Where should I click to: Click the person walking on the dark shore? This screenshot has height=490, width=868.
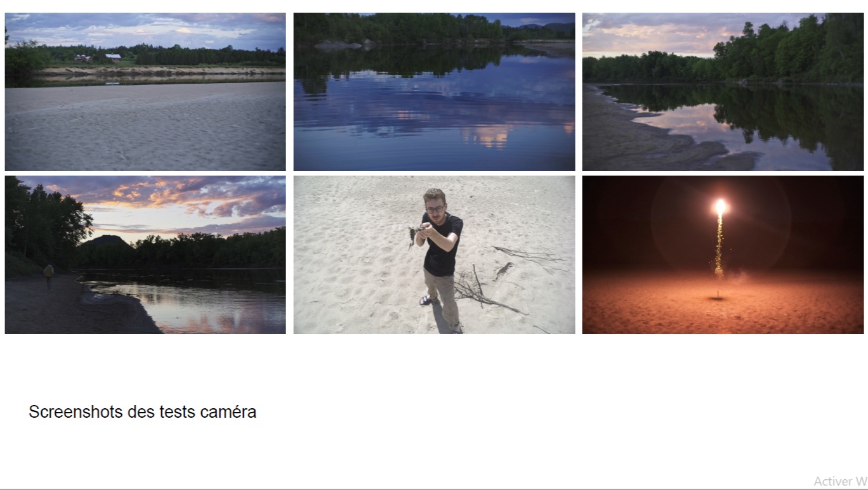click(48, 276)
